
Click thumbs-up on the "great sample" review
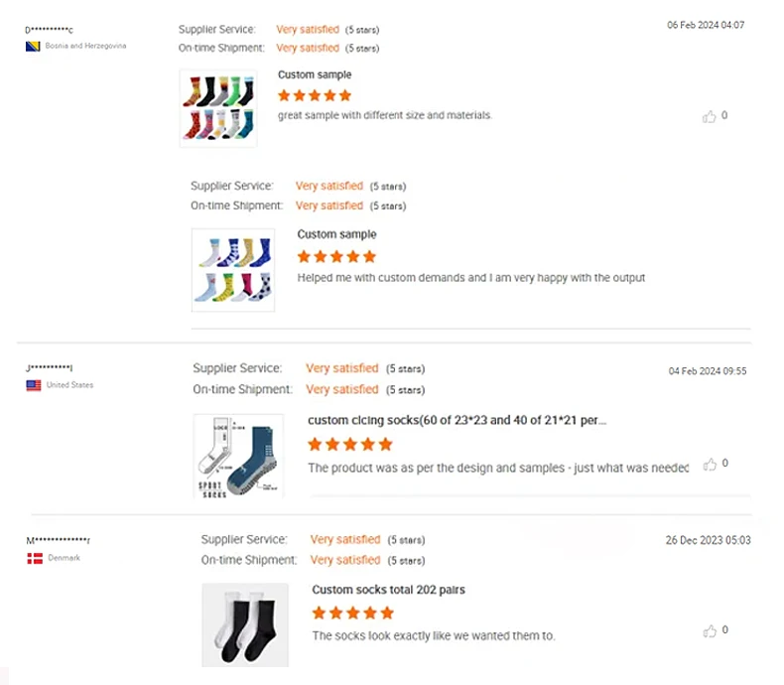710,116
